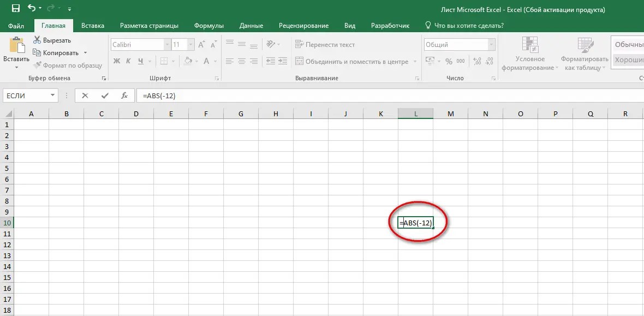644x316 pixels.
Task: Apply percent number format
Action: coord(448,62)
